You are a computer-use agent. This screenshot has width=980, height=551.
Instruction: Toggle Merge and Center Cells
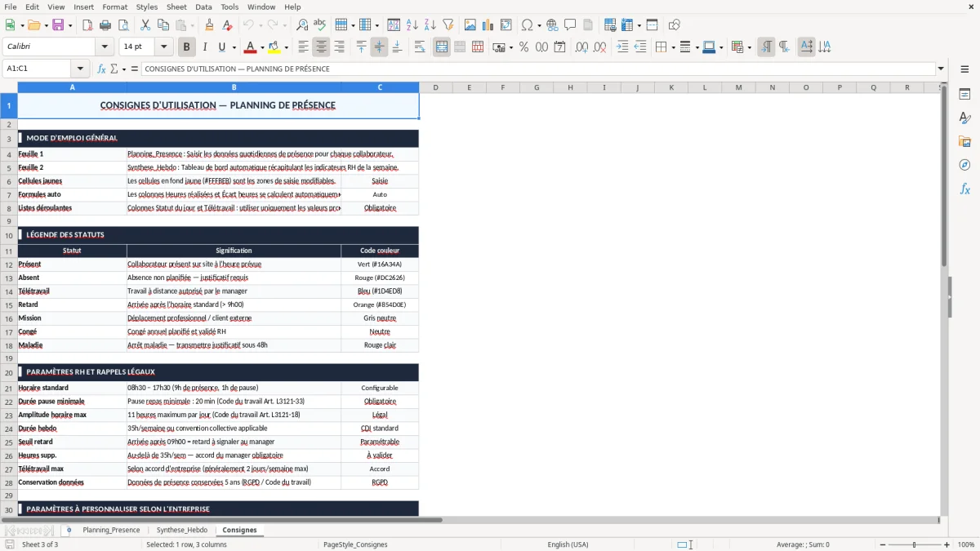click(442, 47)
